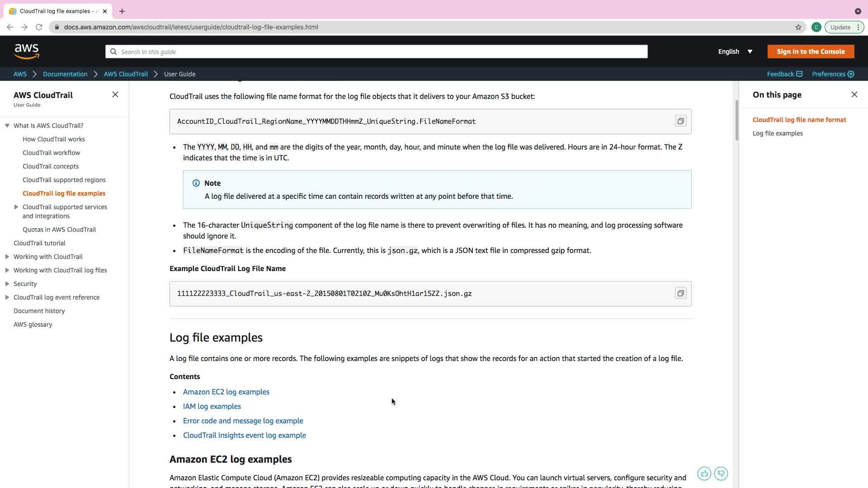
Task: Click the thumbs up feedback icon
Action: [704, 474]
